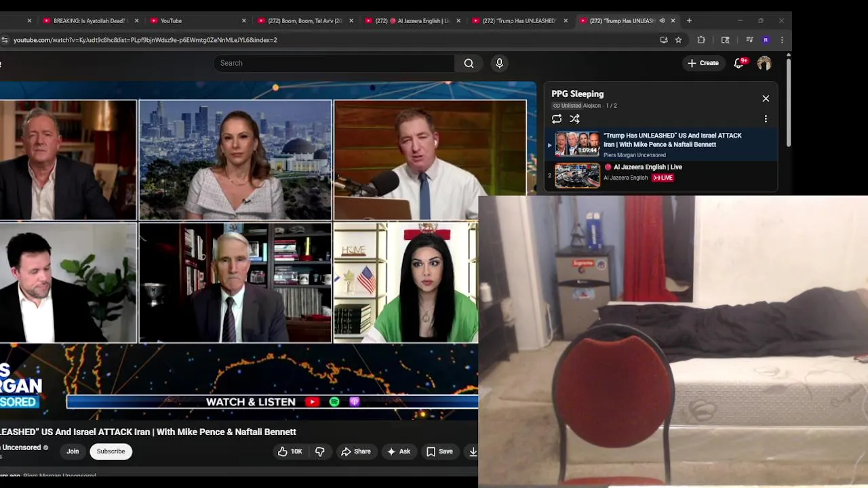Click the video title below the player
868x488 pixels.
148,432
